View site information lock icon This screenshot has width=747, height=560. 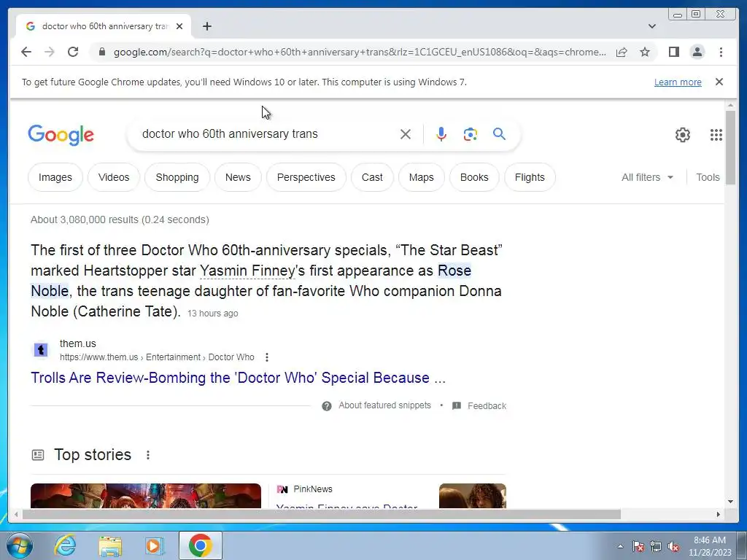(x=102, y=52)
